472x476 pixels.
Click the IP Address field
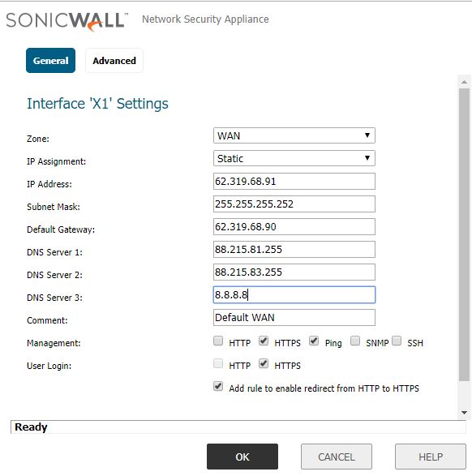coord(294,181)
